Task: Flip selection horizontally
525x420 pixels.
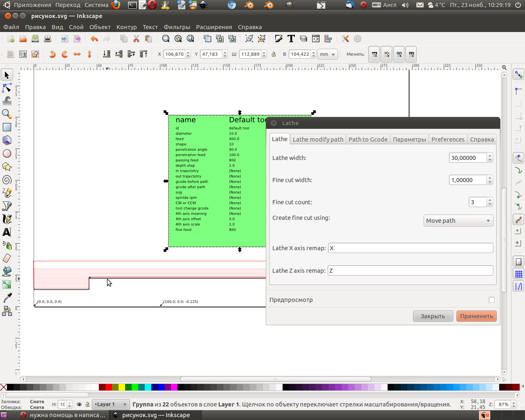Action: tap(77, 54)
